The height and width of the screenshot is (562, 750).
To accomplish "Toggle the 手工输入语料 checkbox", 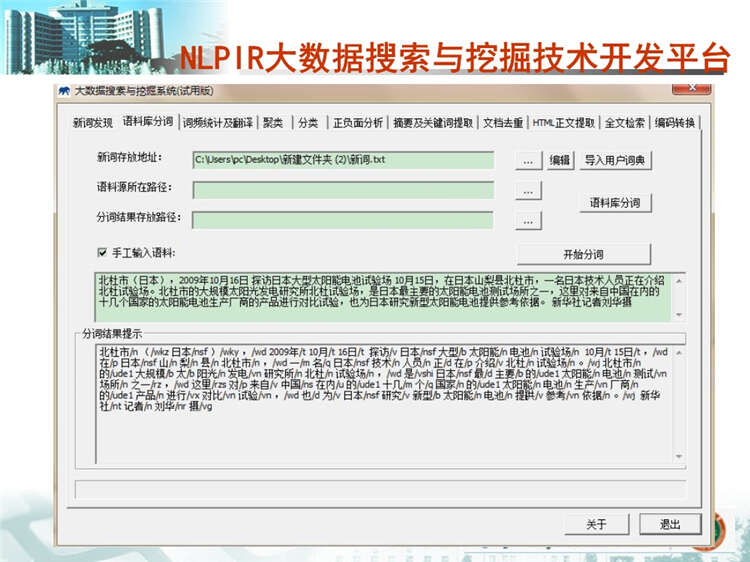I will click(x=102, y=253).
